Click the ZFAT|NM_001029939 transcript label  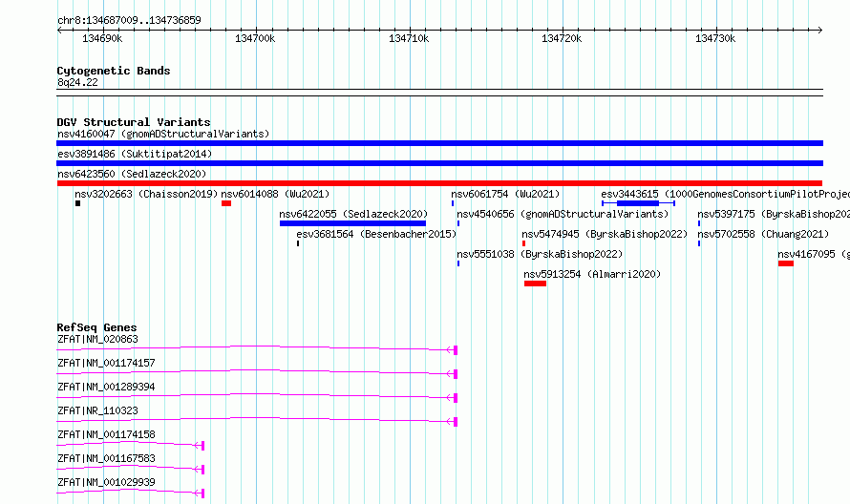click(106, 482)
